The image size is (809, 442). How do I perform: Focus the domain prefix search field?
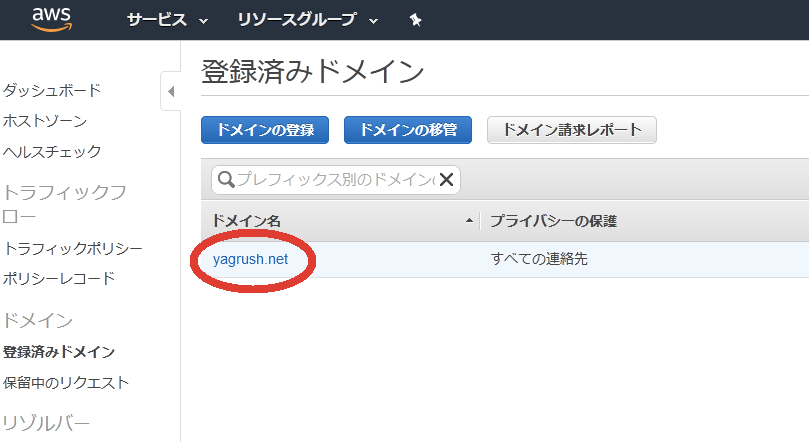coord(335,180)
